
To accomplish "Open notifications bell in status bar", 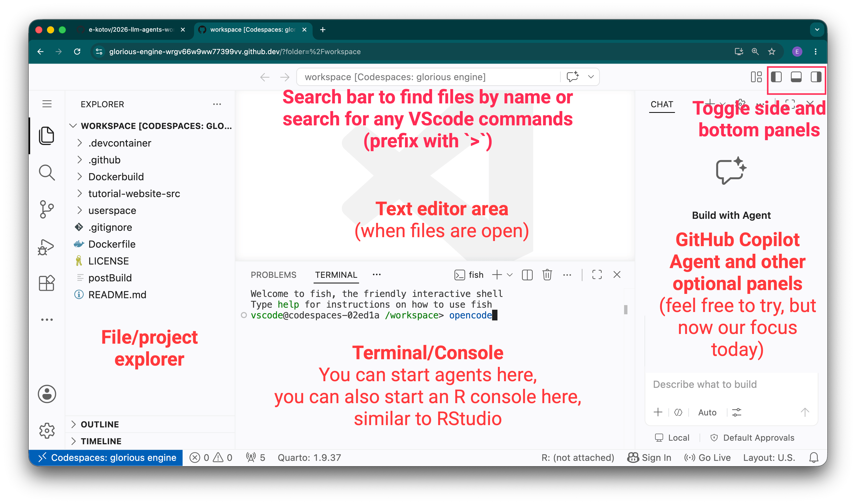I will click(814, 458).
